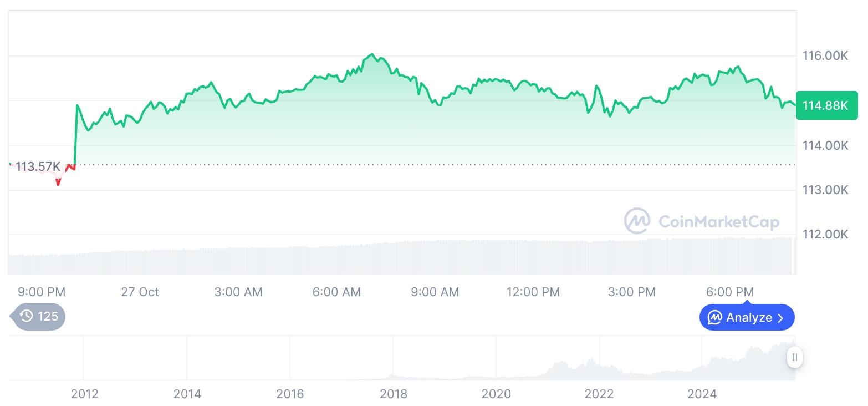Jump to 2012 on the overview timeline
This screenshot has height=406, width=868.
84,394
